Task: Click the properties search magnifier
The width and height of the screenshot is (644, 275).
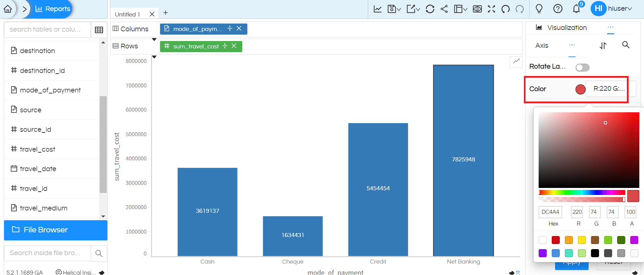Action: [x=626, y=45]
